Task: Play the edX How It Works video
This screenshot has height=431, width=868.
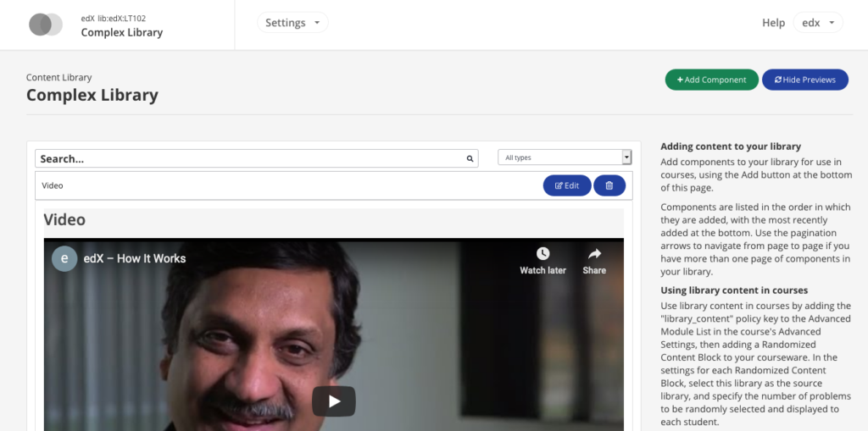Action: point(334,401)
